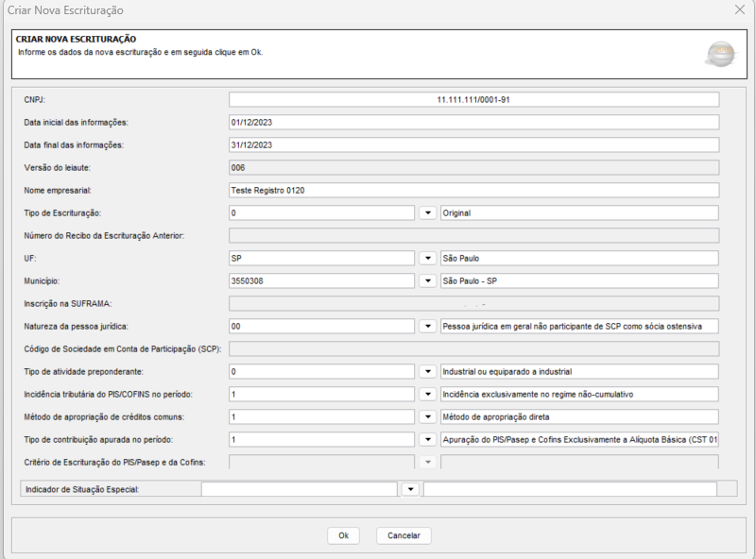
Task: Click the Nome empresarial: label
Action: tap(58, 191)
